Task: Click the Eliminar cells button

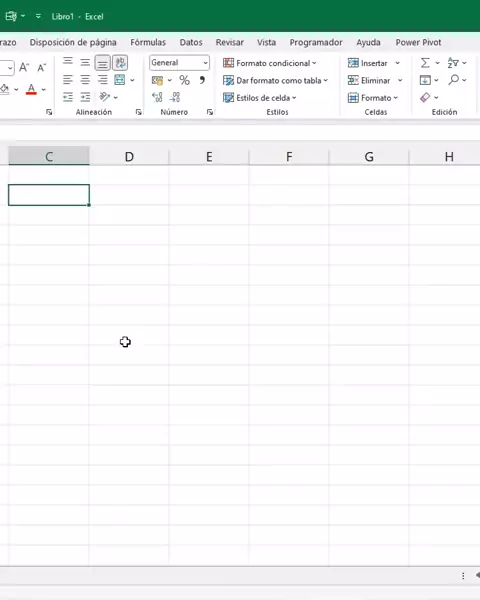Action: click(x=370, y=80)
